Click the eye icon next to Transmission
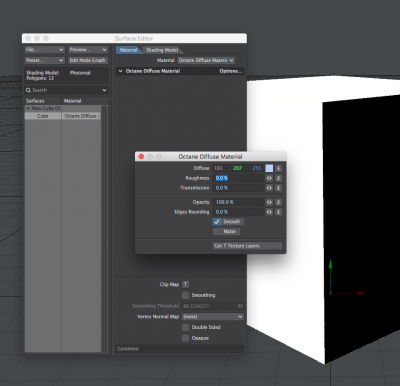Viewport: 400px width, 386px height. 269,188
